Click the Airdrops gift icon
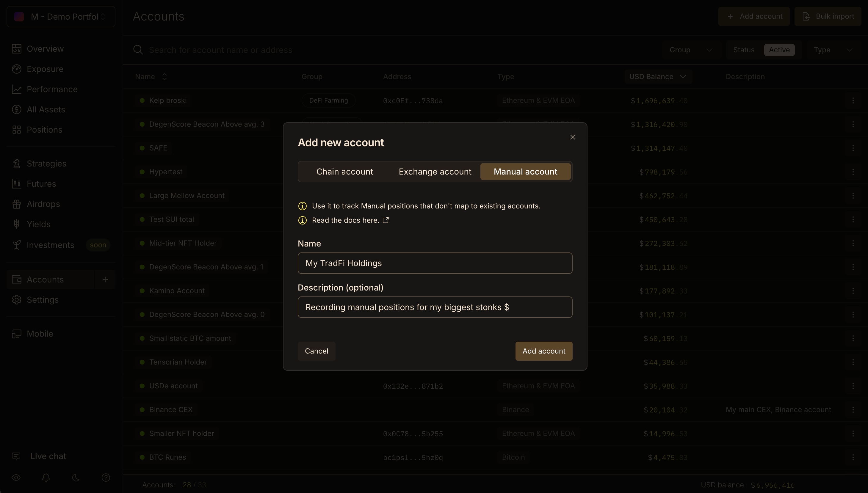868x493 pixels. pyautogui.click(x=16, y=204)
